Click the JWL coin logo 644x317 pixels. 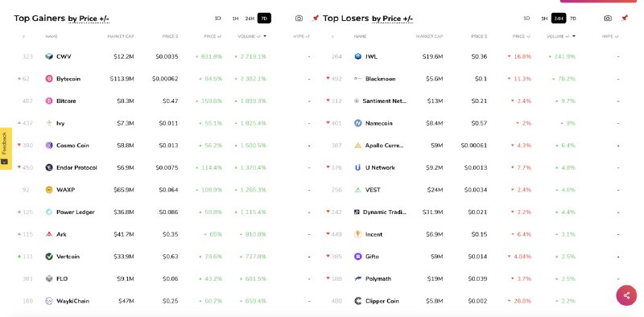[357, 56]
